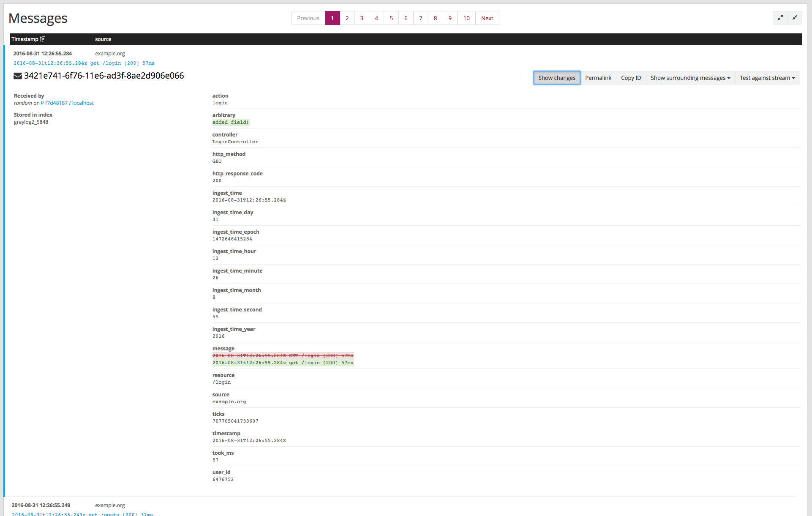Click the action value 'login'

click(220, 103)
